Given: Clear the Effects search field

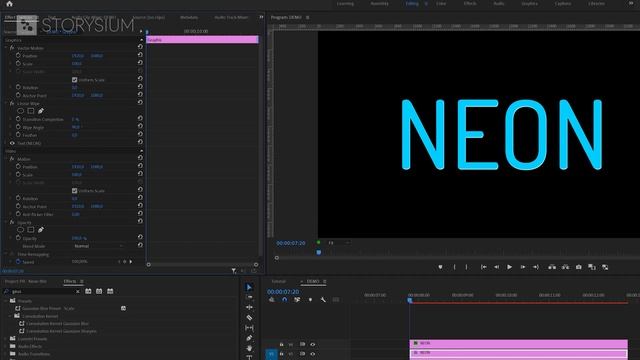Looking at the screenshot, I should 78,291.
